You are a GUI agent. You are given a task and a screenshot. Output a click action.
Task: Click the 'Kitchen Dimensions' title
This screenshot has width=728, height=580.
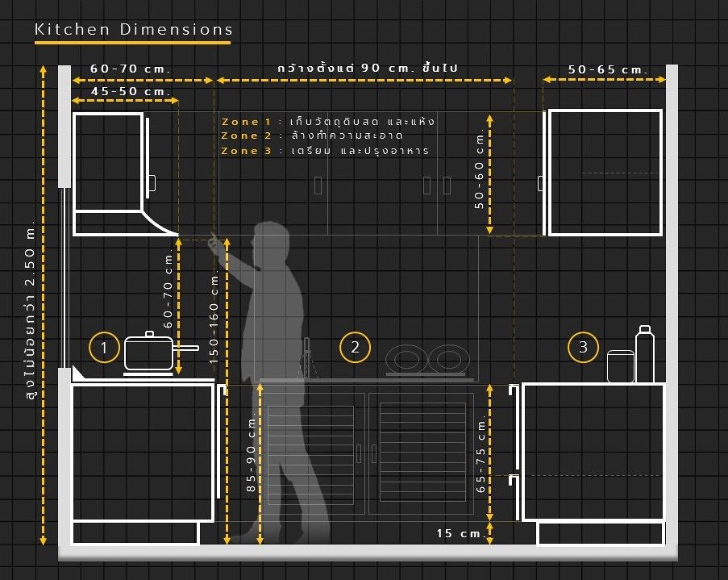(134, 29)
